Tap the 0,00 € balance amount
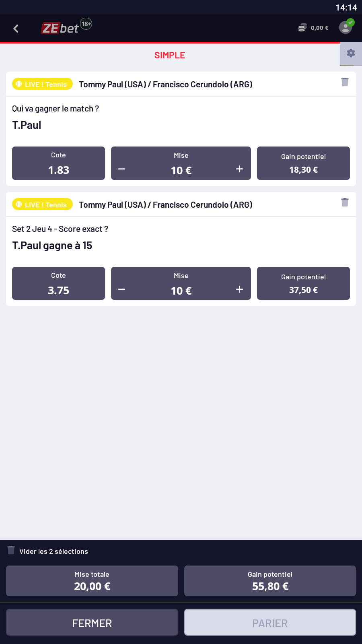362x644 pixels. tap(320, 28)
